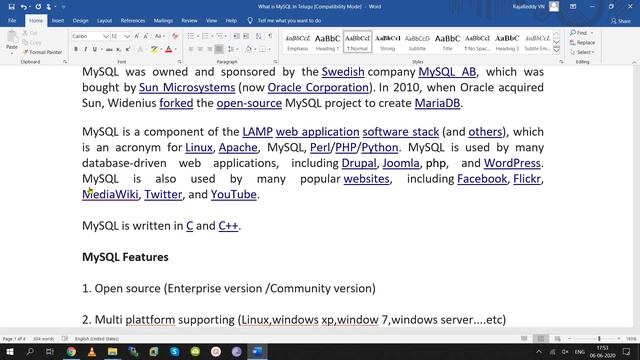This screenshot has height=360, width=640.
Task: Click the Font Color red A
Action: [x=169, y=49]
